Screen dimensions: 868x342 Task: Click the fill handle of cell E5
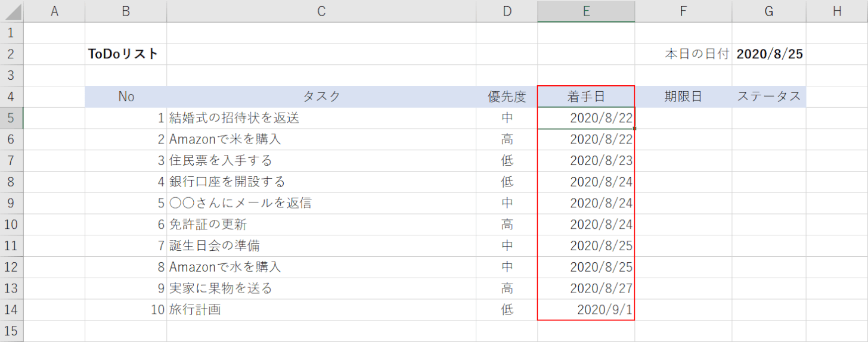[634, 129]
